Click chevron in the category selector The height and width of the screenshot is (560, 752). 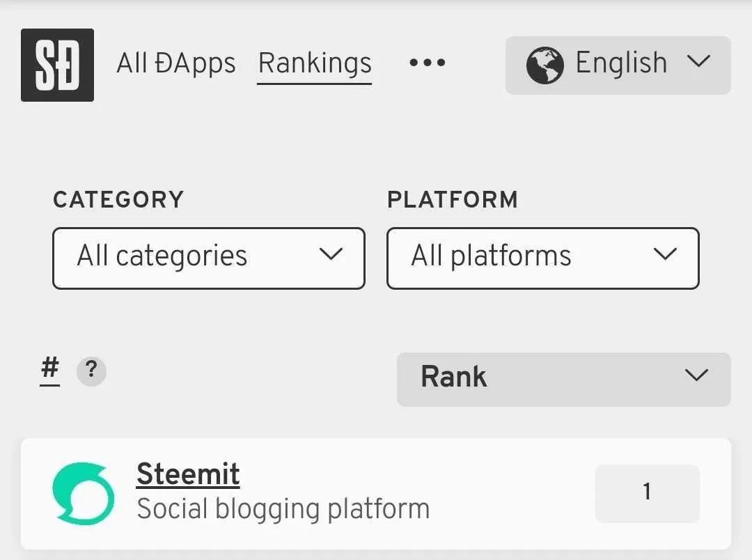pyautogui.click(x=331, y=254)
